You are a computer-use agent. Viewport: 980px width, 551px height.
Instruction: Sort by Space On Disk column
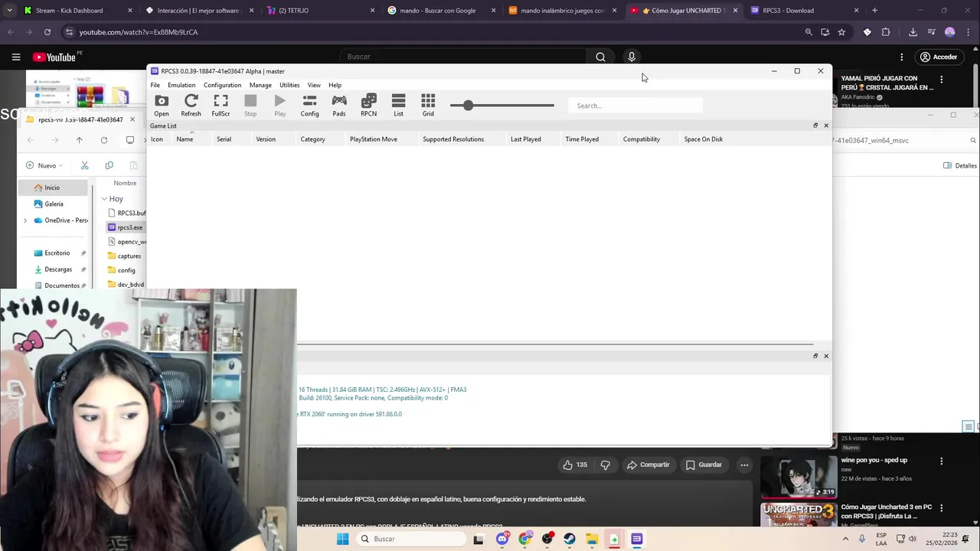704,139
